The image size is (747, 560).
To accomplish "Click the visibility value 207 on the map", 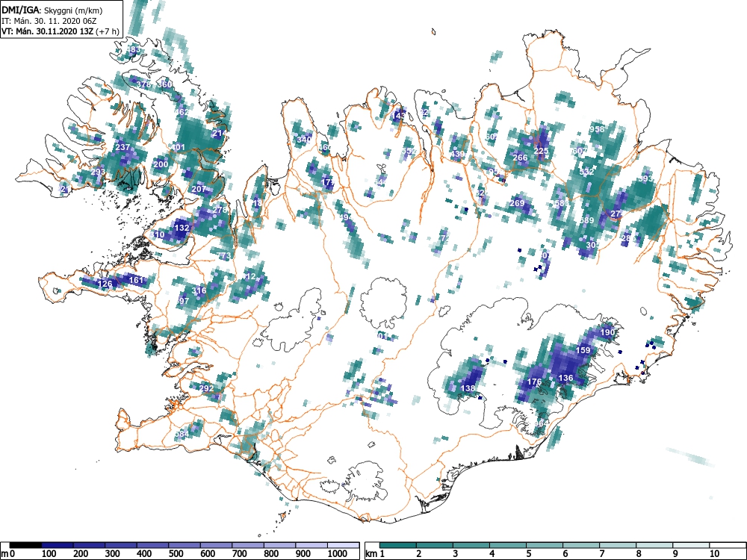I will pyautogui.click(x=199, y=189).
